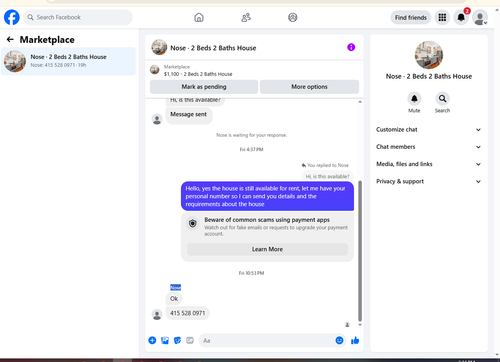500x362 pixels.
Task: Mute the conversation with bell icon
Action: [414, 99]
